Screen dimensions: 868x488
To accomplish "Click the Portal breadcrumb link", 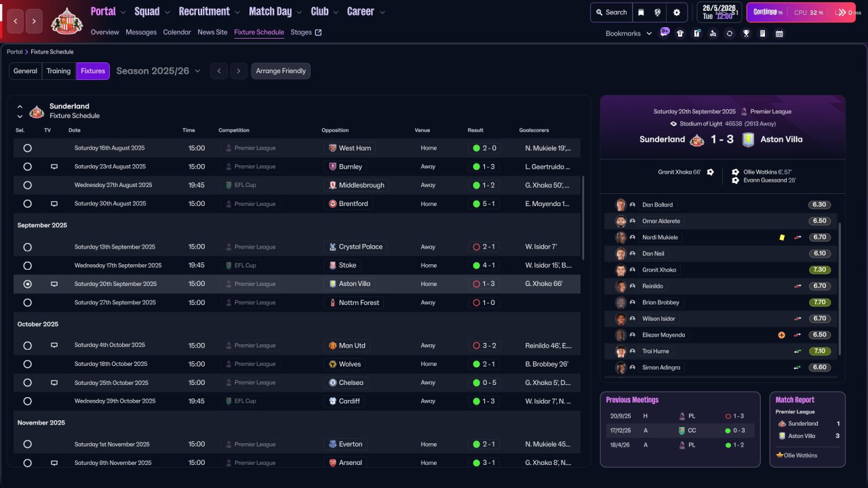I will (x=14, y=52).
